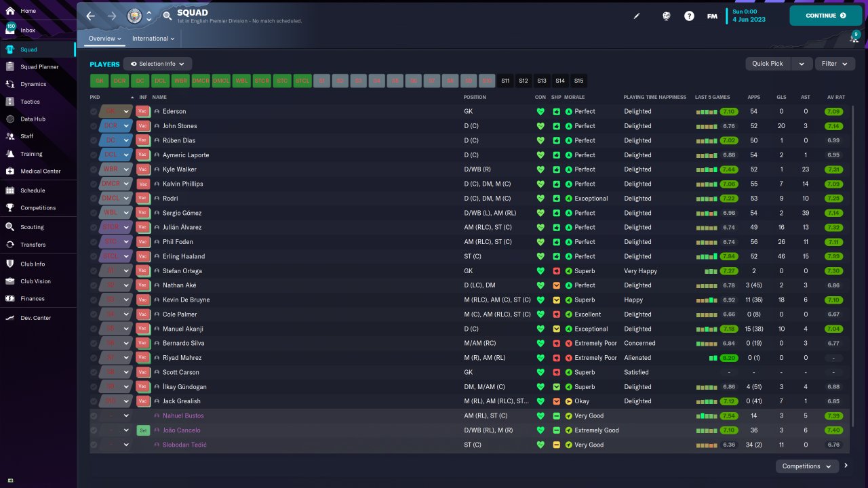Click the profile icon beside John Stones
The width and height of the screenshot is (868, 488).
coord(157,126)
